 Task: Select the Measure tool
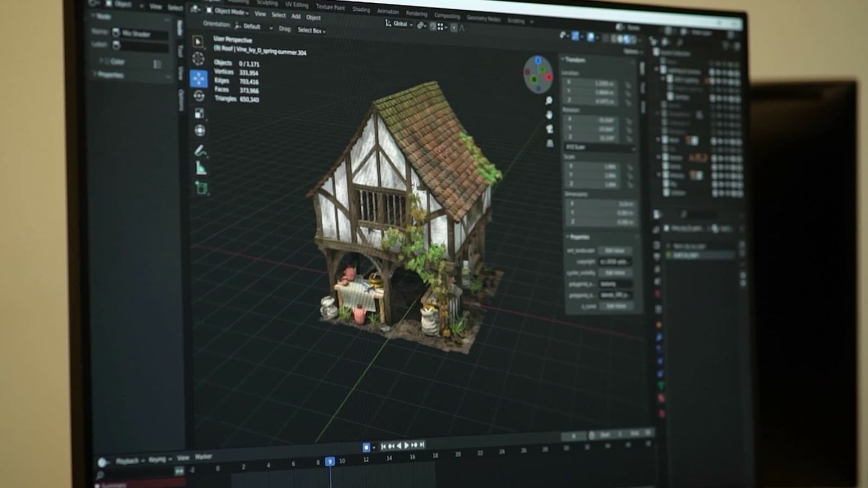pos(201,169)
